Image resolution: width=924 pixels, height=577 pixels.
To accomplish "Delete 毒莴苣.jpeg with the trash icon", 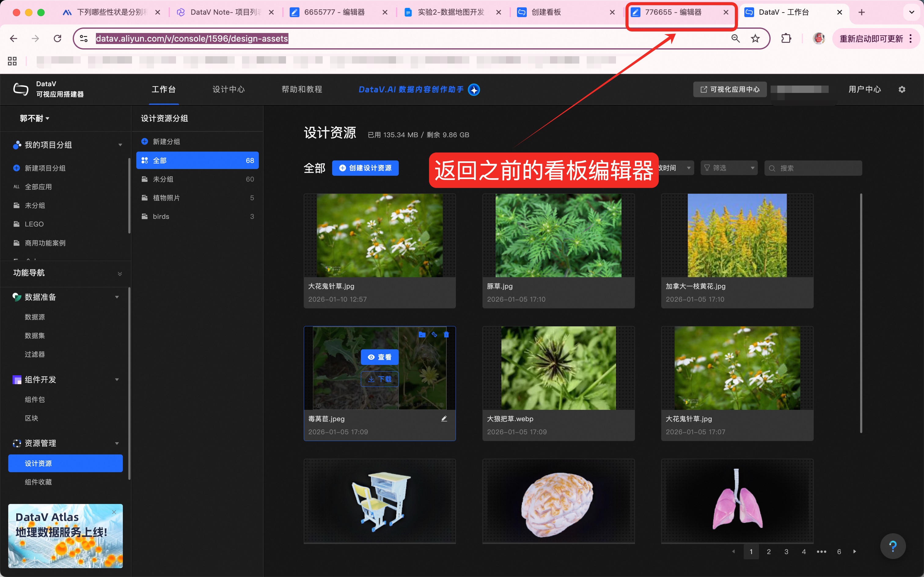I will pos(446,335).
